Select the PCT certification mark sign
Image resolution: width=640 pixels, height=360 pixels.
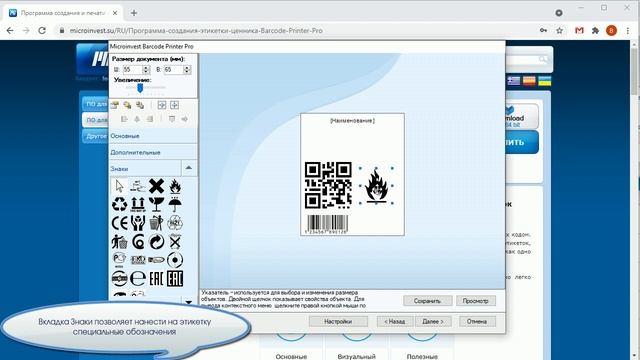(x=119, y=260)
